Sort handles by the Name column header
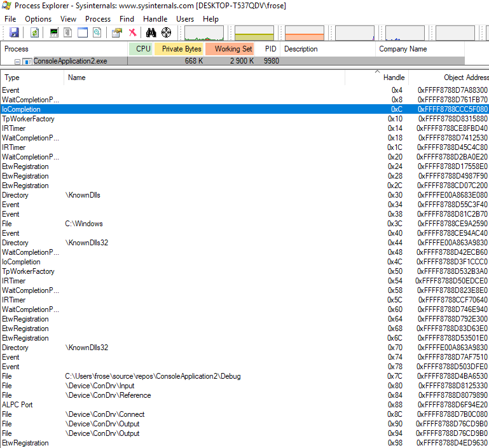Screen dimensions: 489x448 (x=205, y=78)
